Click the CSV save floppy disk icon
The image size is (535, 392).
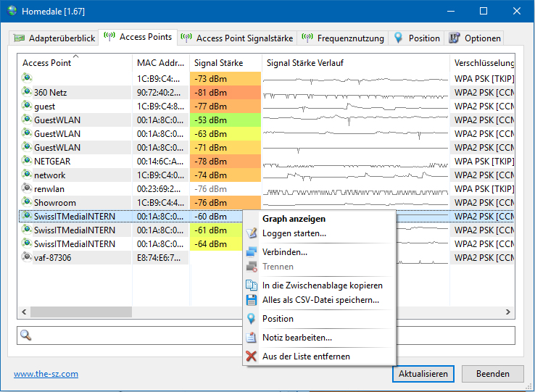point(252,300)
